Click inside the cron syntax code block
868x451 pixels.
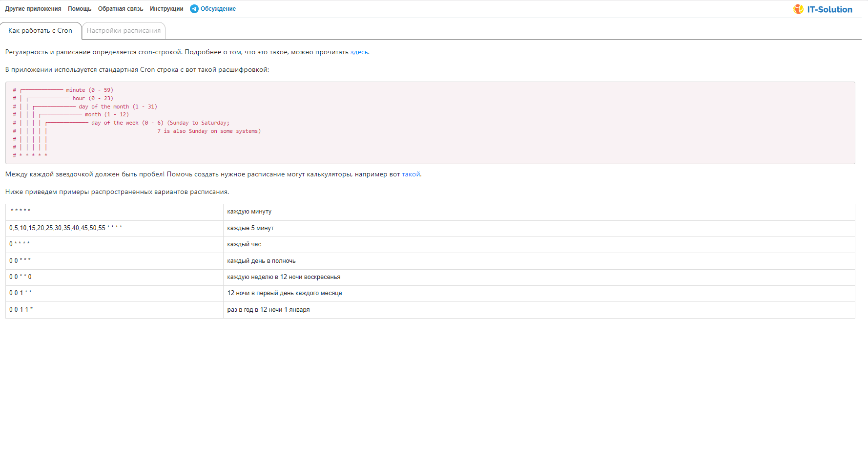coord(430,123)
